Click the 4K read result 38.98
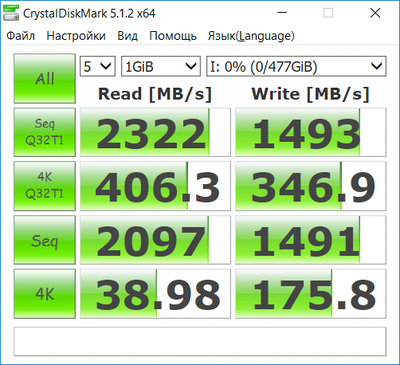The height and width of the screenshot is (365, 400). tap(155, 294)
